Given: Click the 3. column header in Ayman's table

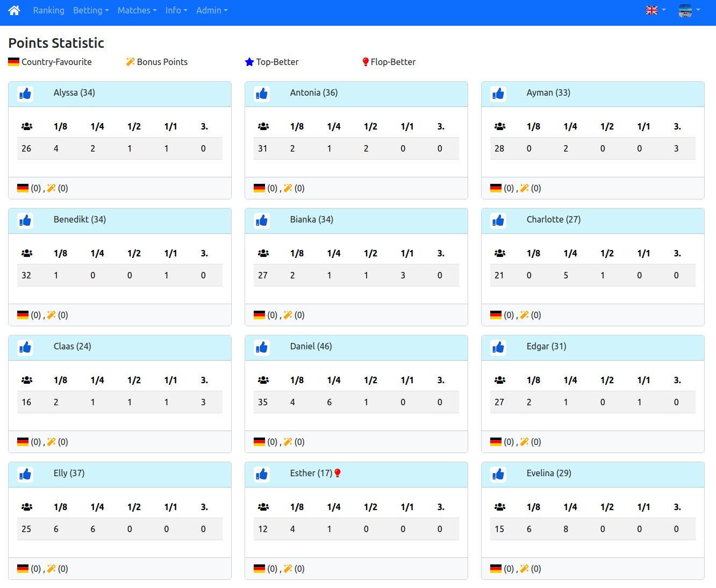Looking at the screenshot, I should point(677,126).
